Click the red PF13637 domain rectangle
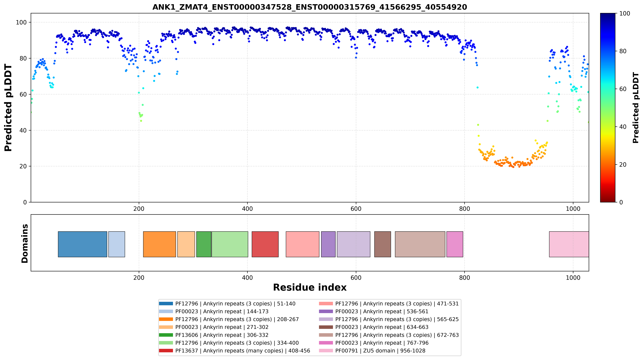Viewport: 644px width, 360px height. pos(265,244)
